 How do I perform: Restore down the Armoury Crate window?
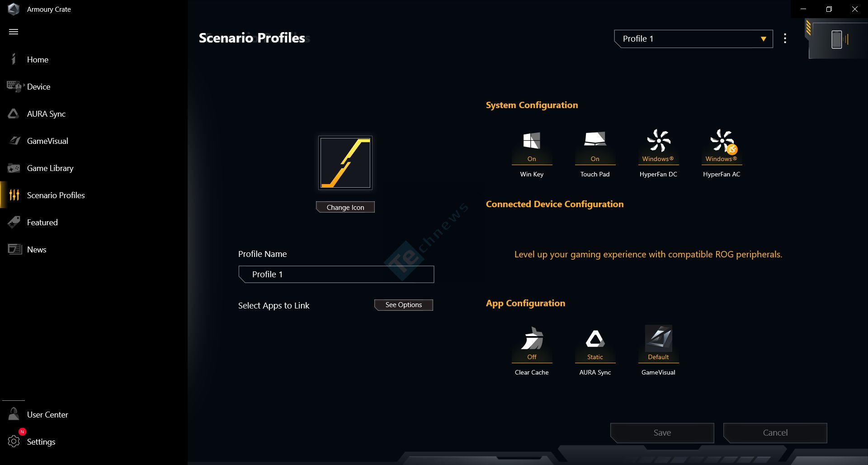coord(829,9)
